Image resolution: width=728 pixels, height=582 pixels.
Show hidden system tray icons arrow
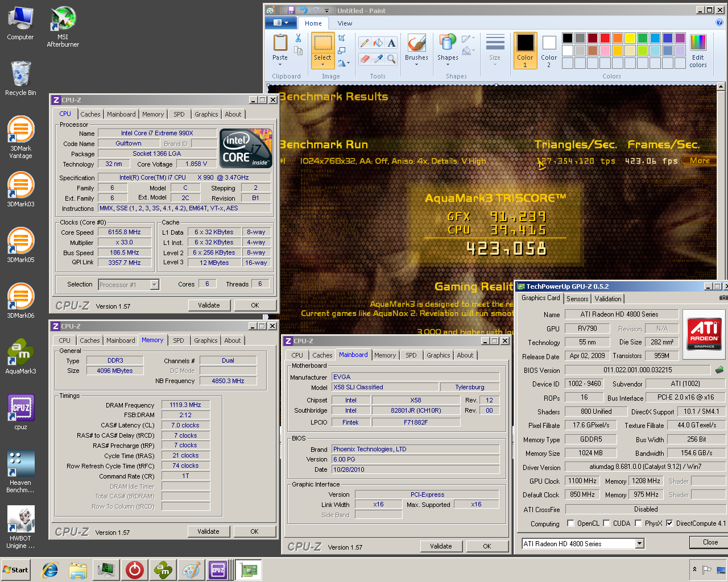click(694, 569)
